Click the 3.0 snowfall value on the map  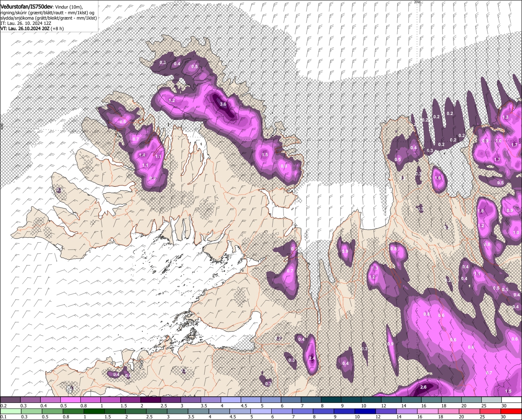tap(223, 104)
